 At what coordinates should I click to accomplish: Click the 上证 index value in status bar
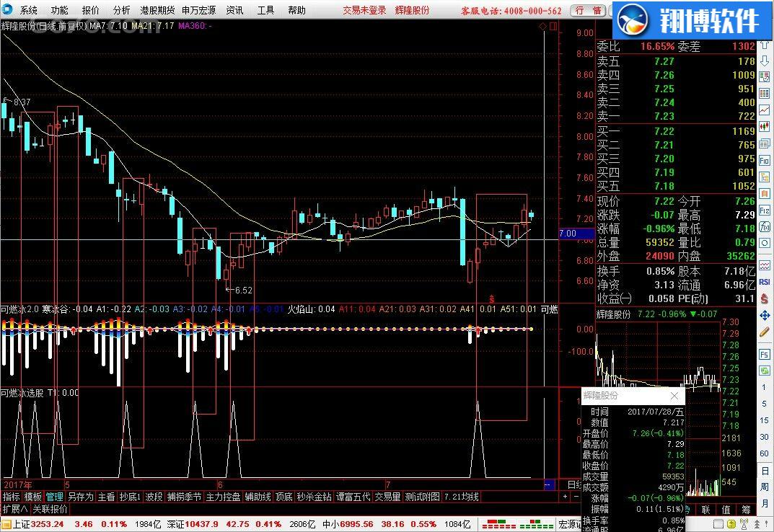coord(47,524)
